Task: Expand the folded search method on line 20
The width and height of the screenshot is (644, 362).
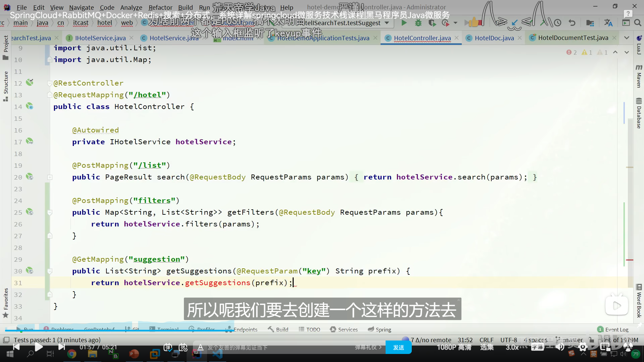Action: pos(50,177)
